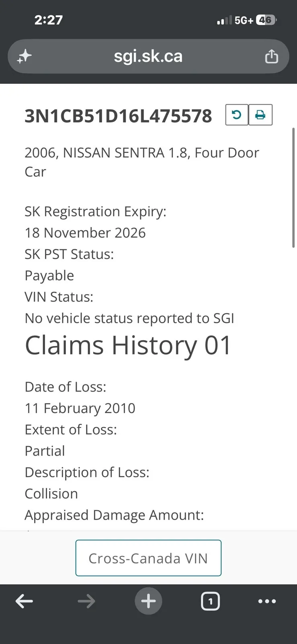297x644 pixels.
Task: Tap the 5G+ signal indicator
Action: click(x=244, y=20)
